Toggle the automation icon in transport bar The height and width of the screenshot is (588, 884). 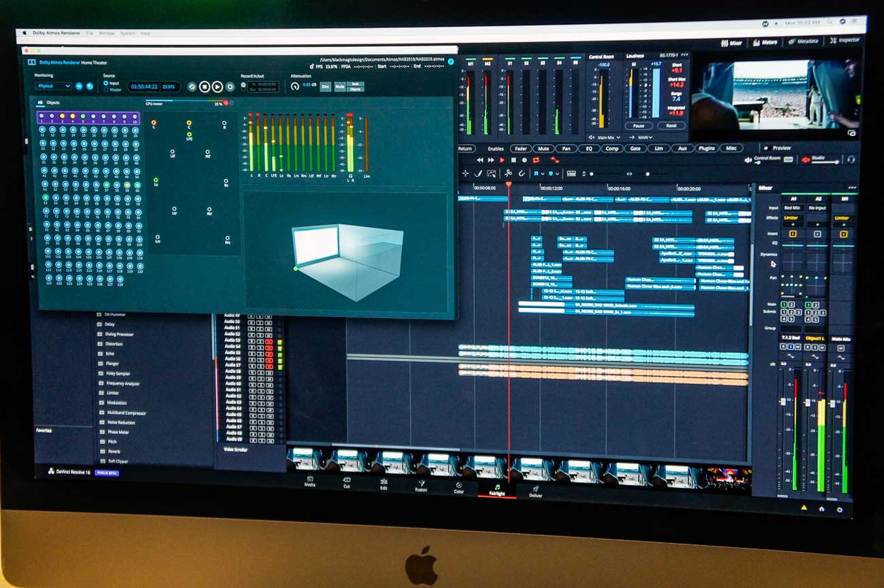pos(555,160)
